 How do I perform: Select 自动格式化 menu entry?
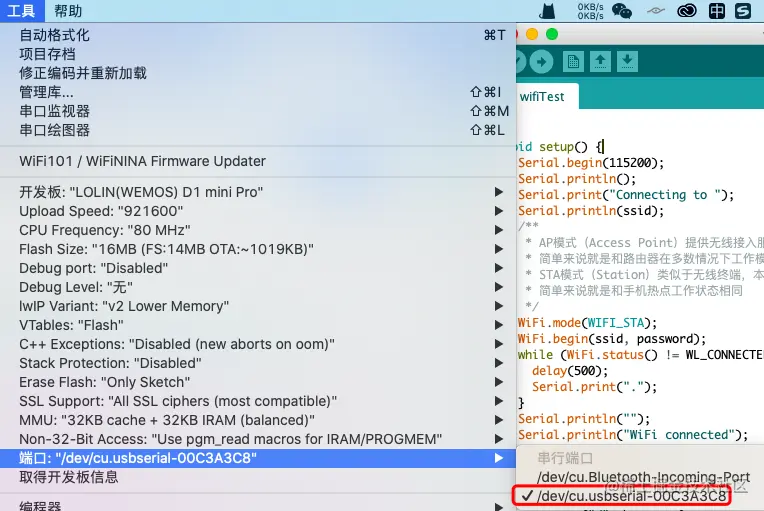[x=258, y=35]
